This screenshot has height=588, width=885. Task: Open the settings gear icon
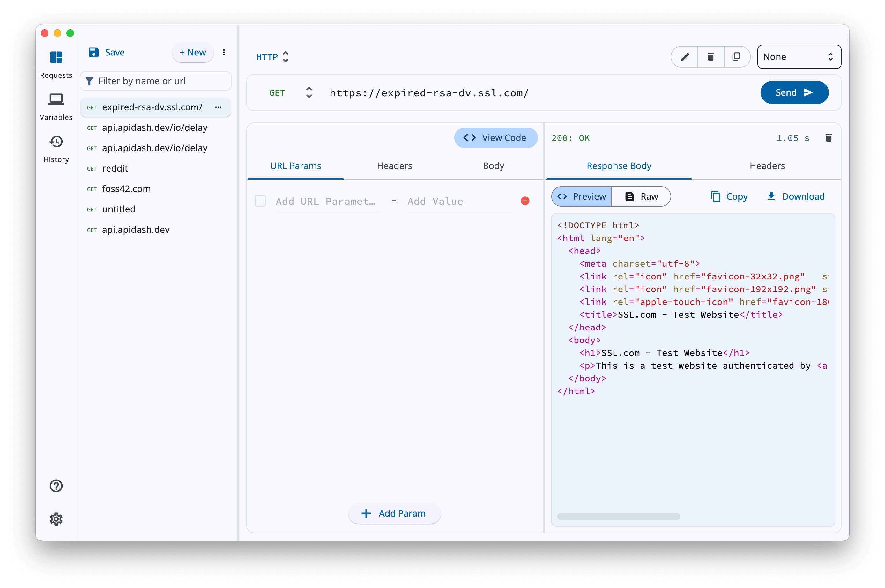56,519
